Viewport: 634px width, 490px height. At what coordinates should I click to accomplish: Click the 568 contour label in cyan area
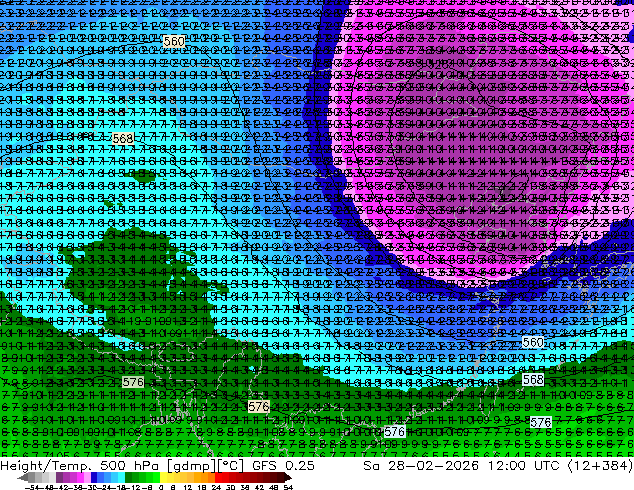point(123,139)
